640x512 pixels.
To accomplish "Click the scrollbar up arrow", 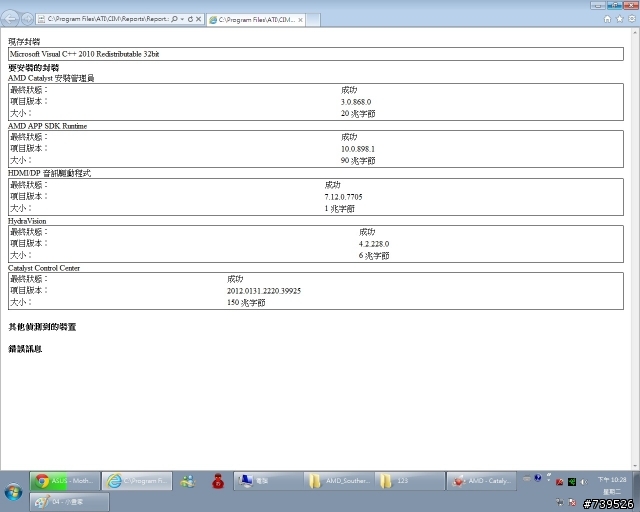I will pyautogui.click(x=636, y=32).
